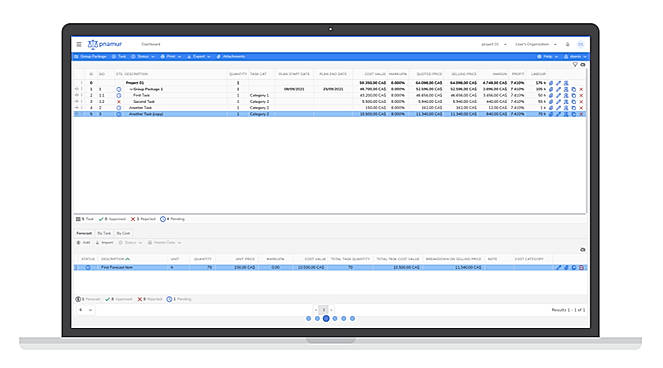Delete Group Package 1 with red X
Screen dimensions: 663x368
pos(581,89)
